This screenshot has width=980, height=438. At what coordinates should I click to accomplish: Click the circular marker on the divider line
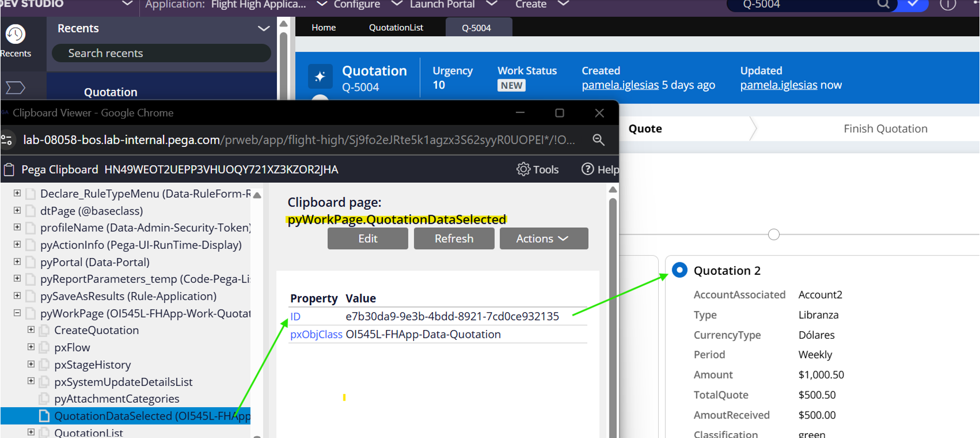[774, 234]
